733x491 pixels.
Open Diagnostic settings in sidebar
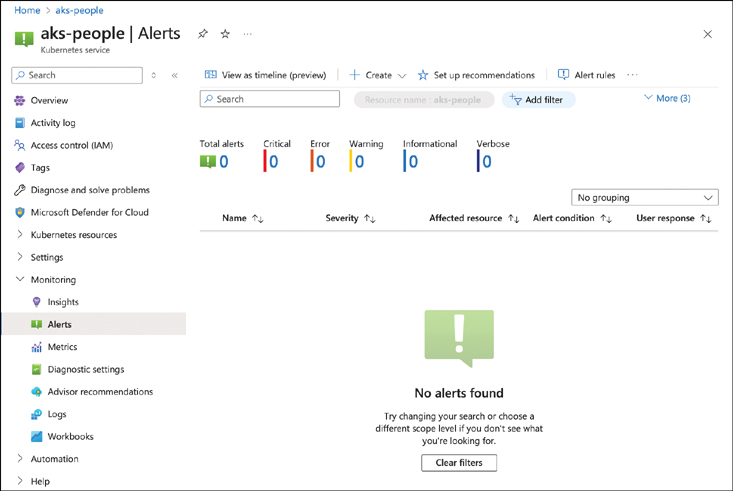(85, 369)
